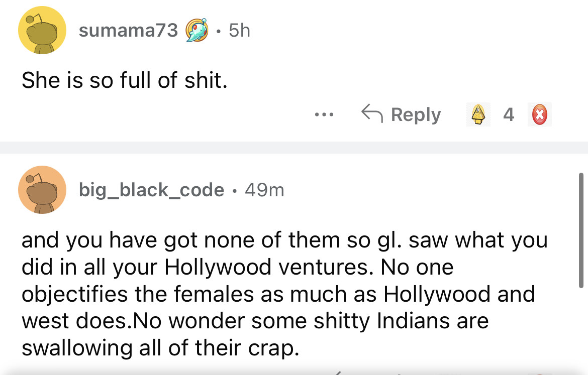The width and height of the screenshot is (588, 375).
Task: Click the vote count showing 4
Action: [x=509, y=115]
